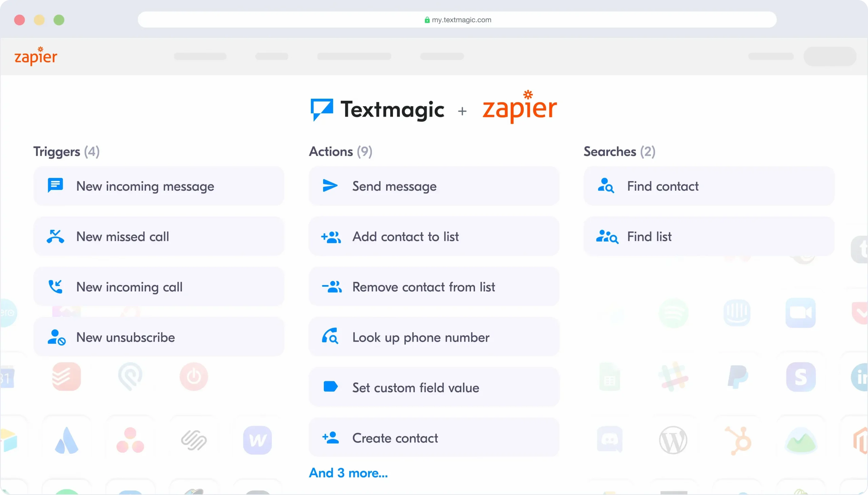Screen dimensions: 868x495
Task: Click the faded Squarespace app icon
Action: point(194,440)
